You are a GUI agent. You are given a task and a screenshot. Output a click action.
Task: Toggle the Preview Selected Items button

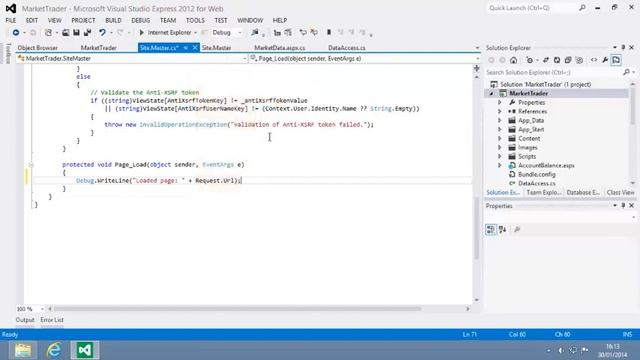[x=616, y=60]
